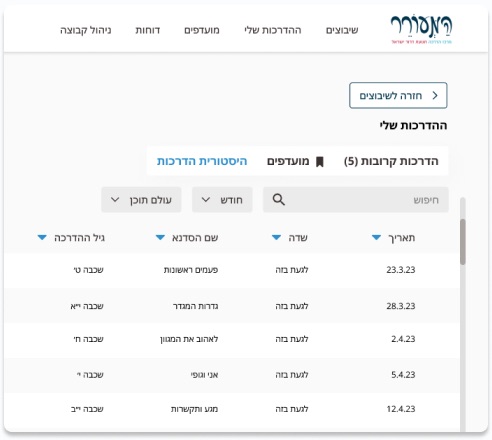This screenshot has height=440, width=492.
Task: Click לגעת בזה in 23.3.23 row
Action: pos(292,270)
